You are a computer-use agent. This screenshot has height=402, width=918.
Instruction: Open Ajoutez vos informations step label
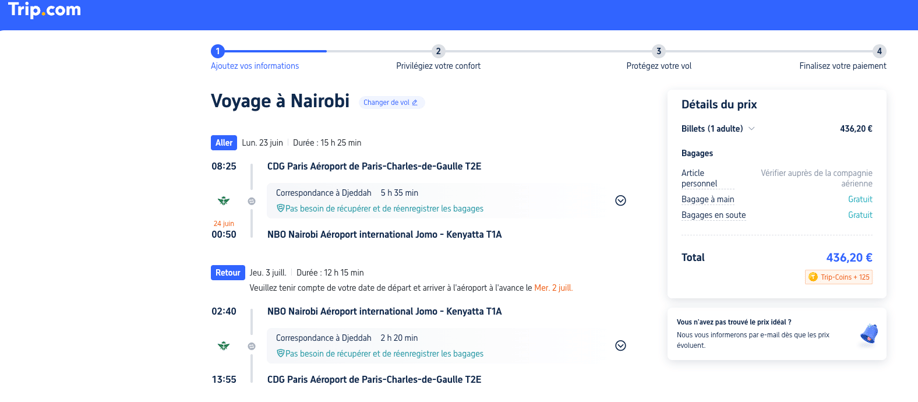255,66
